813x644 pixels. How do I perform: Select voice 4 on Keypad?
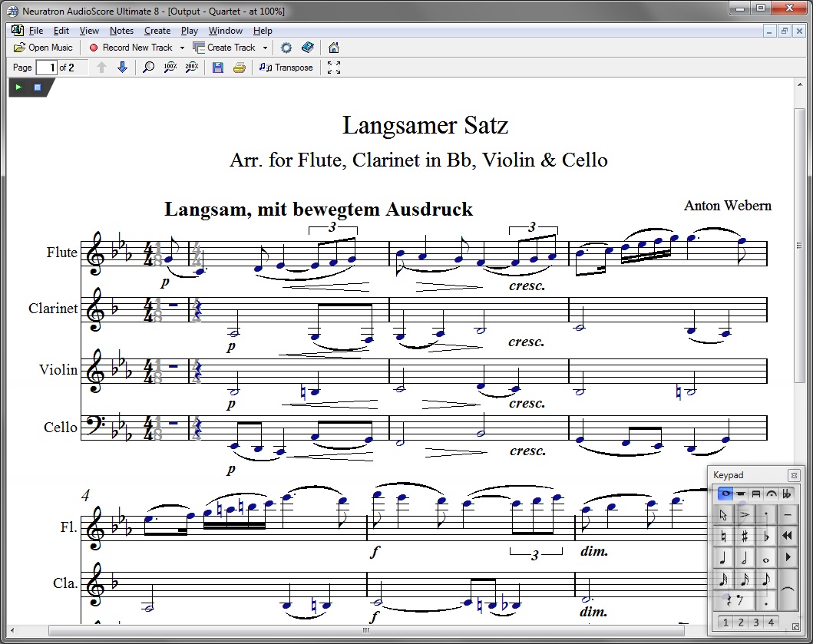pyautogui.click(x=771, y=623)
